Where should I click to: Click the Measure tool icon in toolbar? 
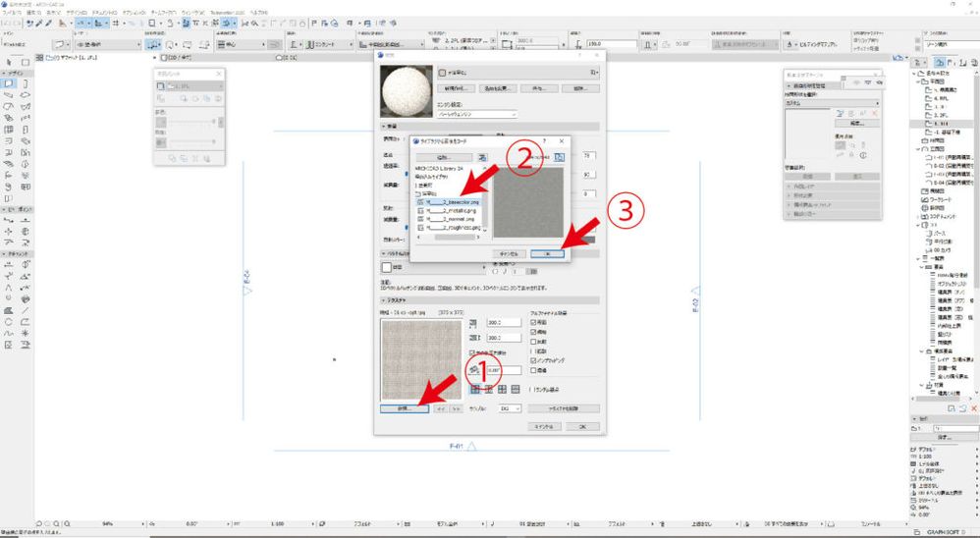point(63,24)
